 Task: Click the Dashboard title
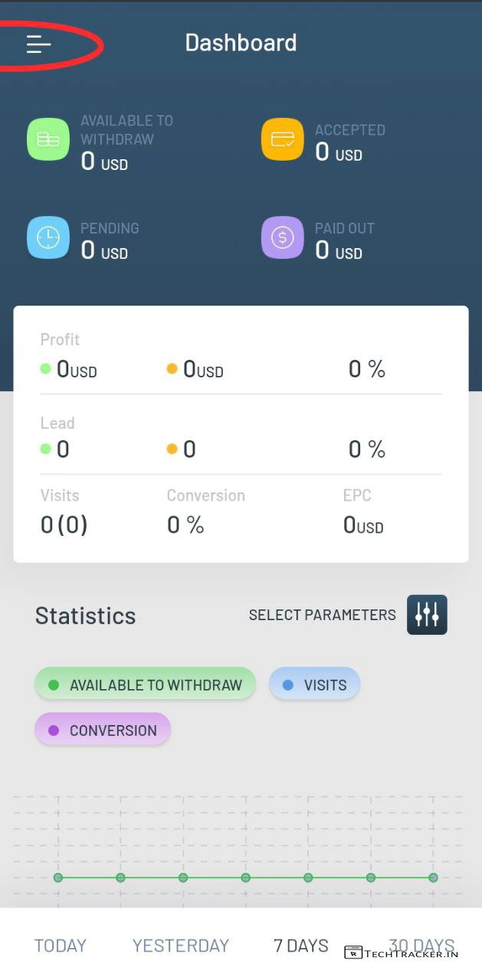[x=241, y=43]
